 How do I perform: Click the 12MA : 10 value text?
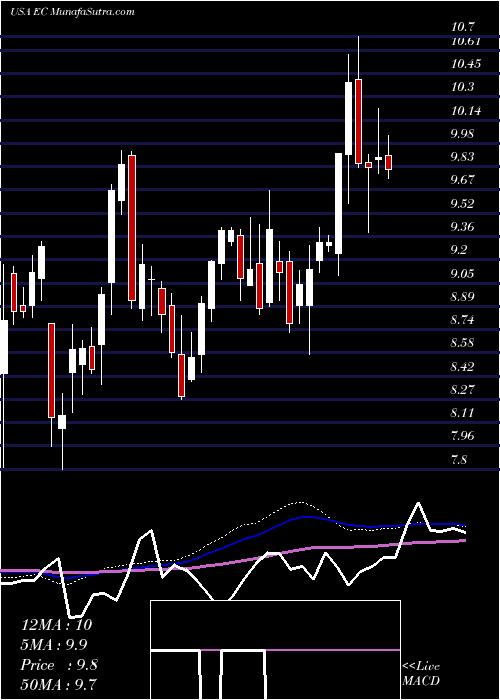click(x=57, y=625)
